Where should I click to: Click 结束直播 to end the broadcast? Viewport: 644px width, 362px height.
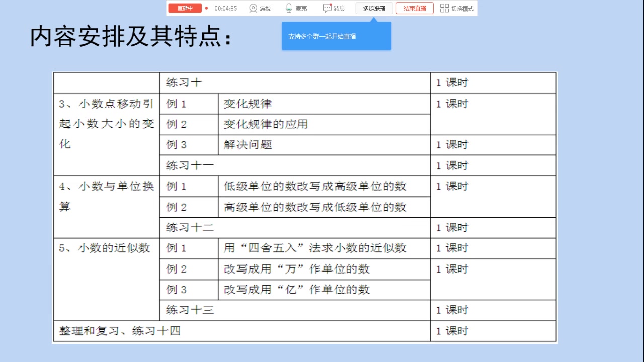point(415,8)
